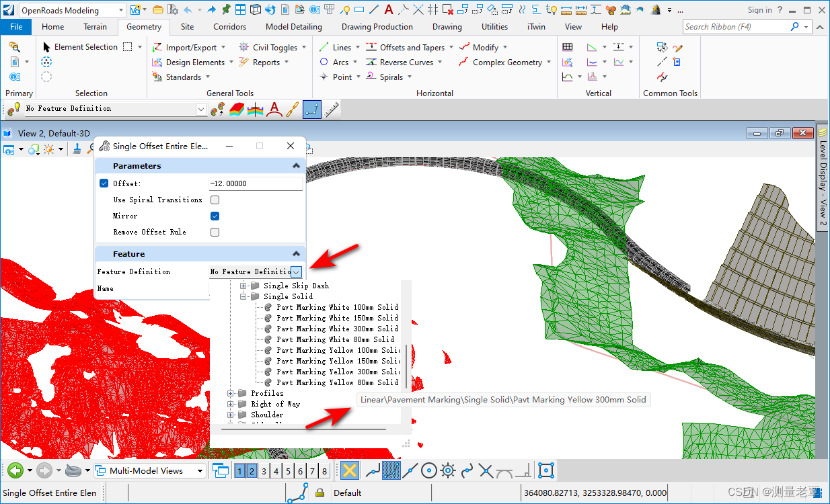Select the Keypoint snap icon
The height and width of the screenshot is (504, 830).
click(x=391, y=470)
